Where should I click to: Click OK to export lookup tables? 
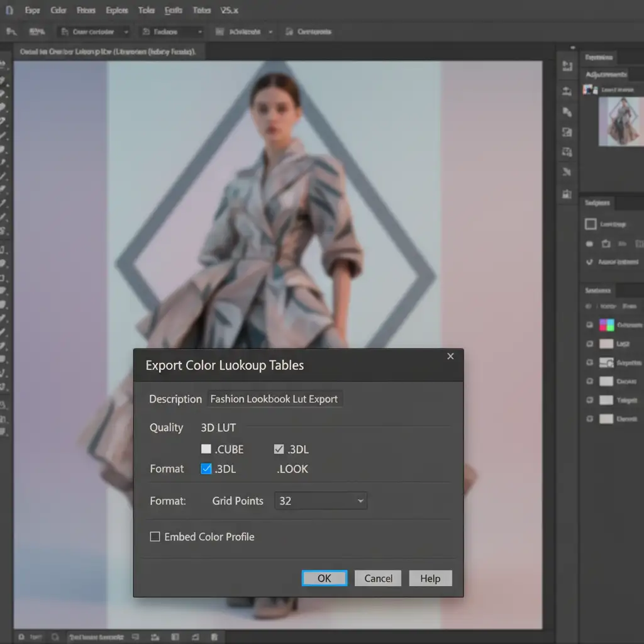(x=325, y=579)
